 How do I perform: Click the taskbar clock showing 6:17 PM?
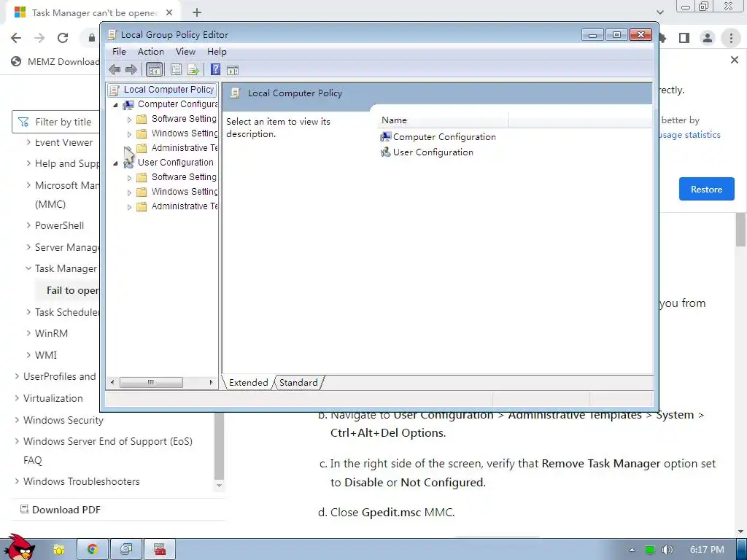point(707,550)
